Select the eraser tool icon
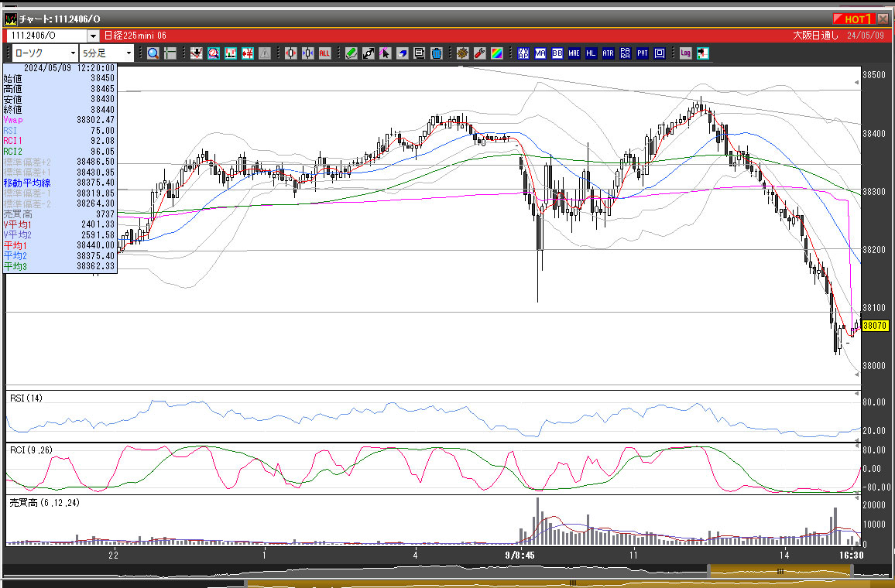Viewport: 895px width, 588px height. (x=403, y=53)
